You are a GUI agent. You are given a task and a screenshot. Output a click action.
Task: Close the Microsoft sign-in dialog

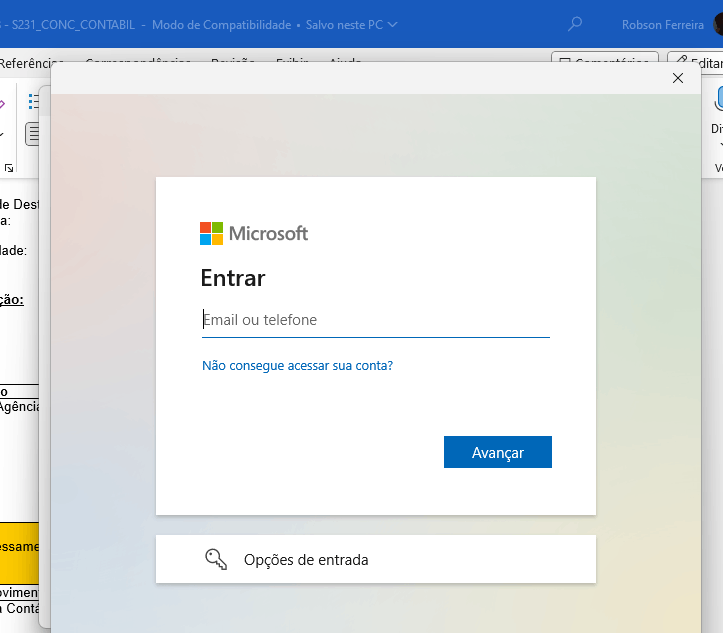[x=678, y=78]
